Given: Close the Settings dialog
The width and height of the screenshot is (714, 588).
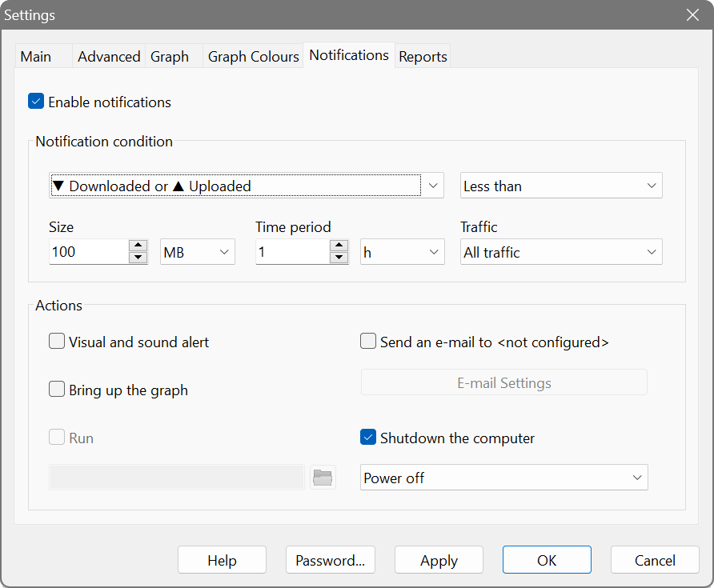Looking at the screenshot, I should point(692,15).
